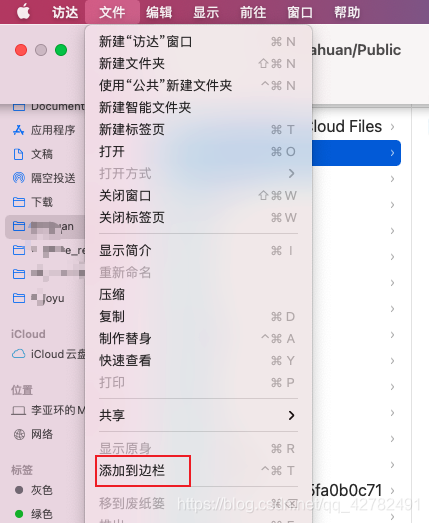Open the Apple logo menu
The width and height of the screenshot is (429, 523).
[23, 12]
